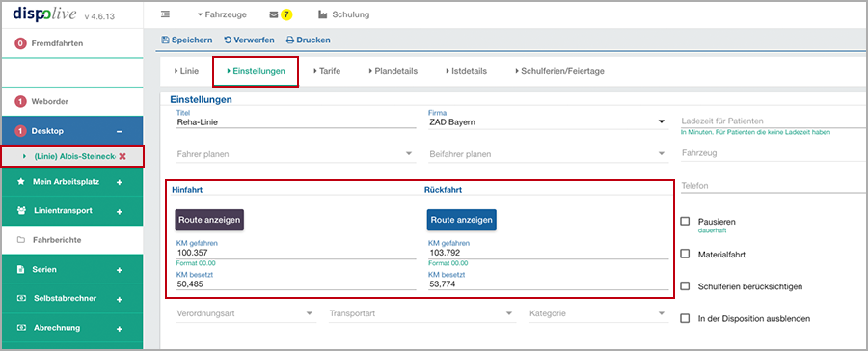
Task: Enable the Pausieren checkbox
Action: [685, 221]
